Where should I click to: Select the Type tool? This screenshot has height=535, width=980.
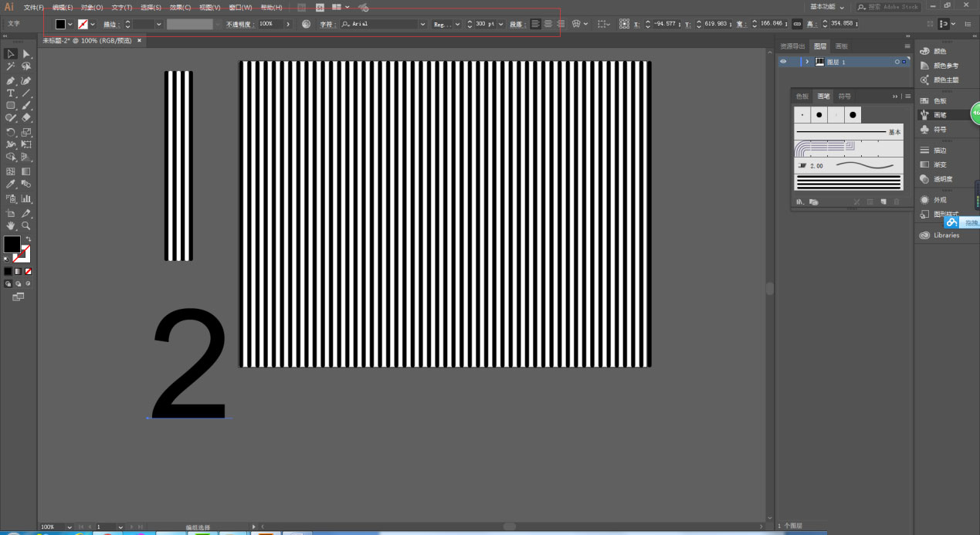pyautogui.click(x=11, y=93)
